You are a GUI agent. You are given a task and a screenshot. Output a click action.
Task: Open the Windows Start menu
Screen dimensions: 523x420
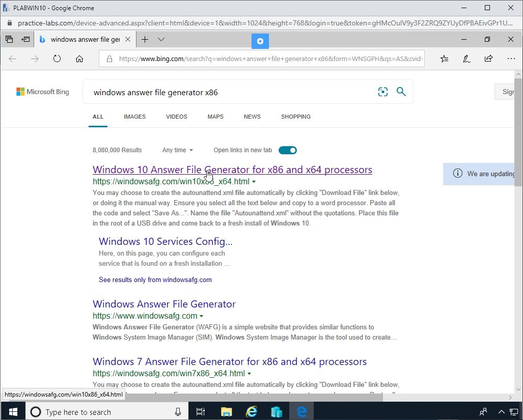click(x=13, y=412)
